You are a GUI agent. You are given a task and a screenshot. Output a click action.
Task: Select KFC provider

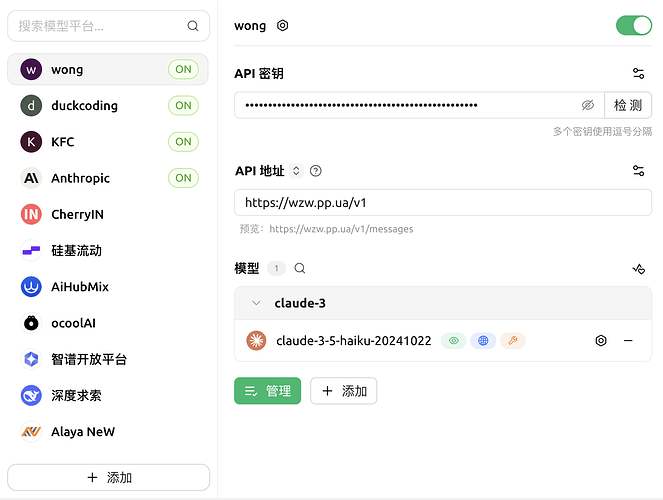click(108, 142)
